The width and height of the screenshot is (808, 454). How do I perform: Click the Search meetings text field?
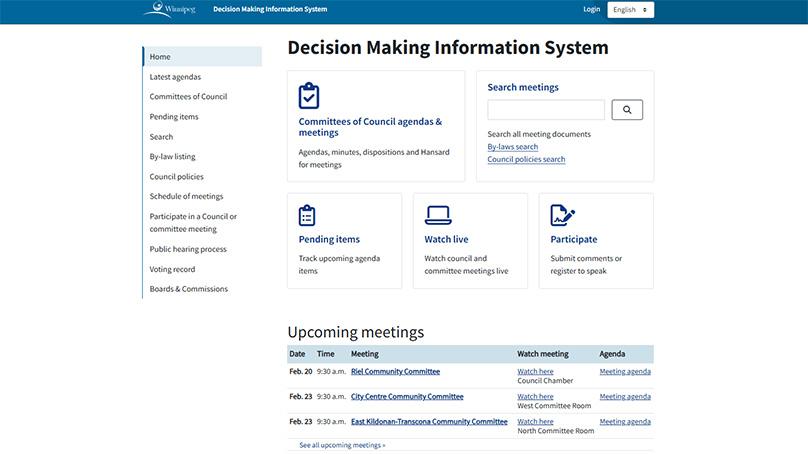546,110
